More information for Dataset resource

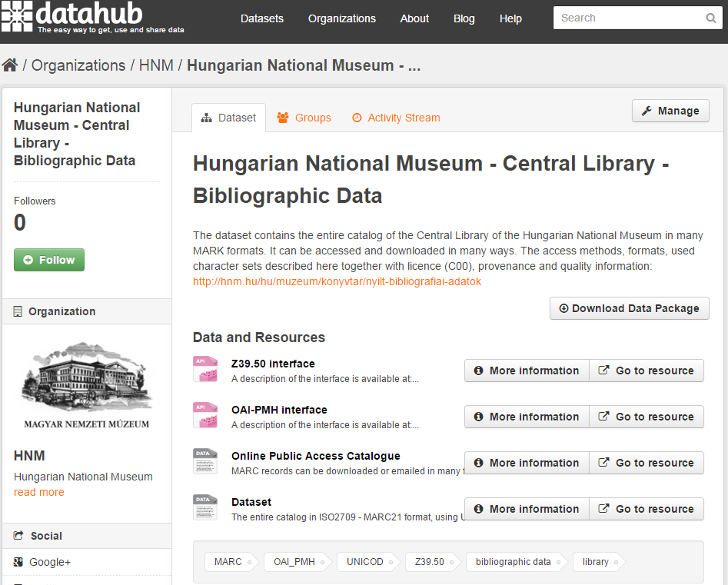point(527,509)
